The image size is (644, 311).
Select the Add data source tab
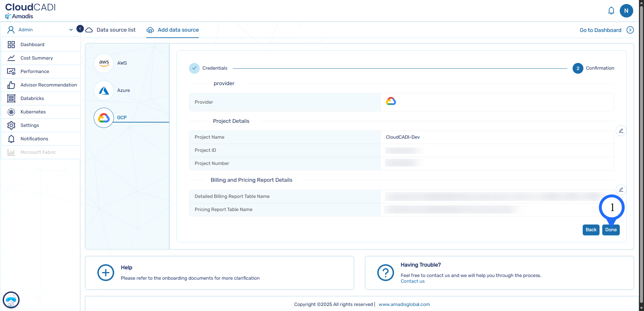(x=178, y=30)
